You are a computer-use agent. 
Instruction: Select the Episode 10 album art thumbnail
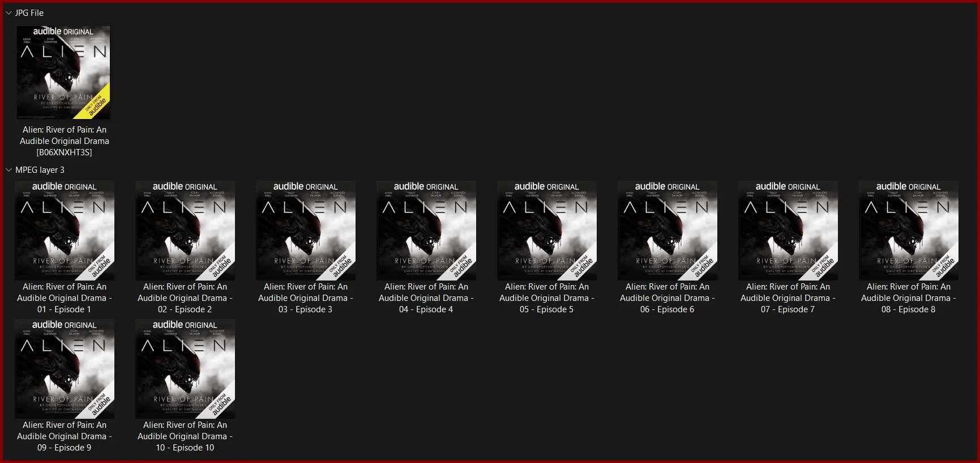pyautogui.click(x=185, y=369)
